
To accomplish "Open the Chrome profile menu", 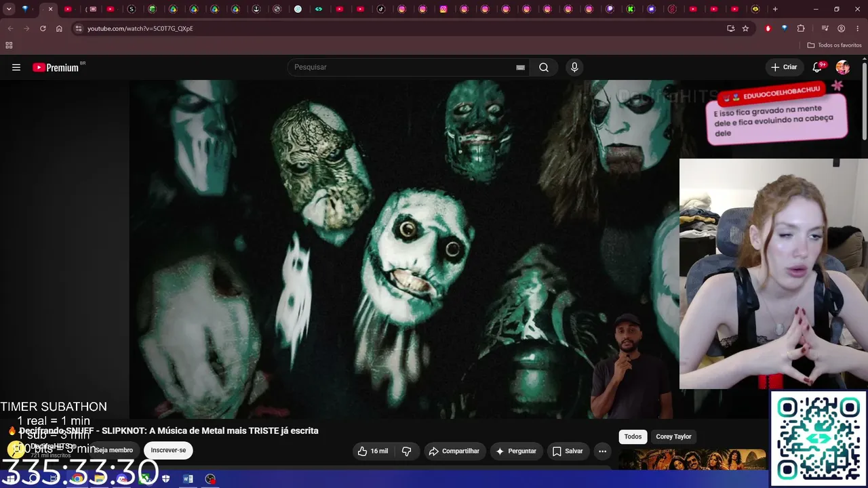I will pyautogui.click(x=842, y=28).
